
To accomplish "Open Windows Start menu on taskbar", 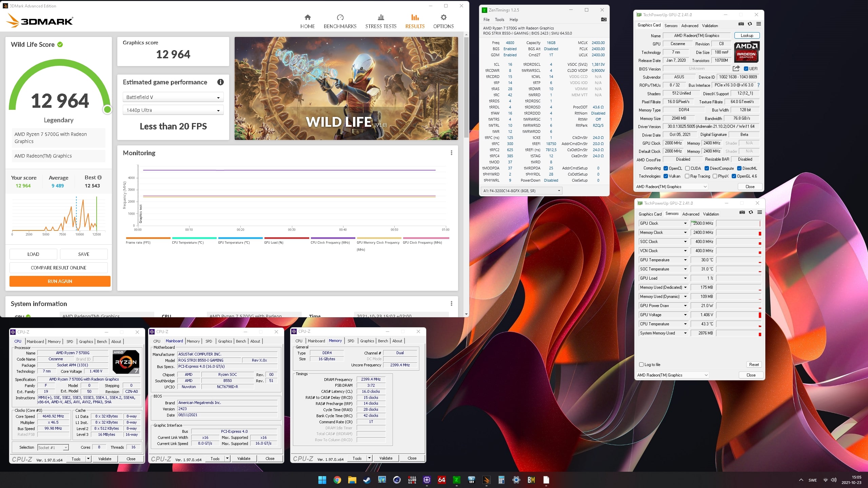I will click(322, 480).
